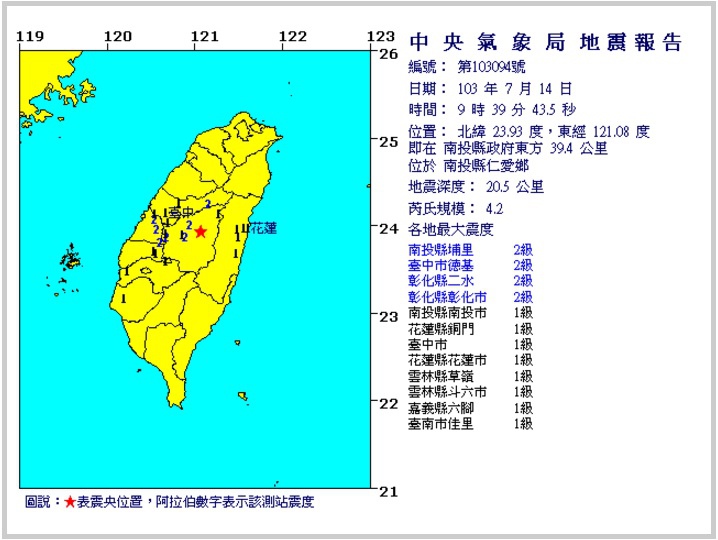Image resolution: width=718 pixels, height=540 pixels.
Task: Click the report number 第103094號
Action: pyautogui.click(x=491, y=67)
